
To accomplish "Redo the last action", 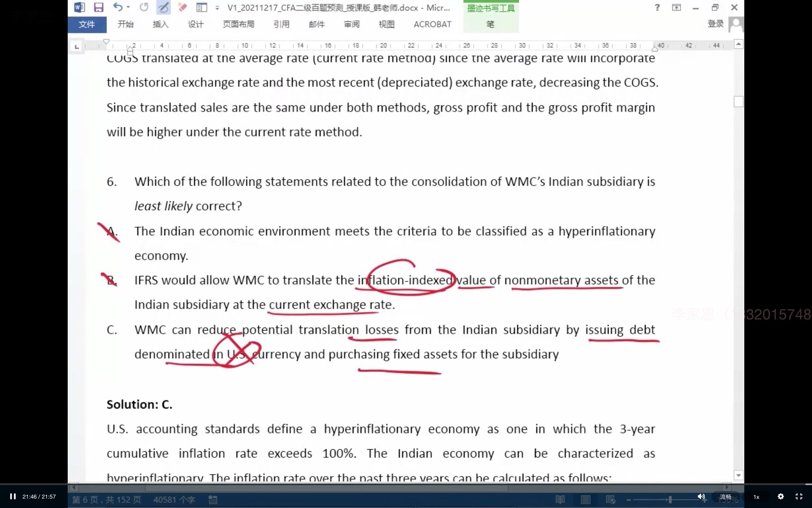I will (x=144, y=7).
